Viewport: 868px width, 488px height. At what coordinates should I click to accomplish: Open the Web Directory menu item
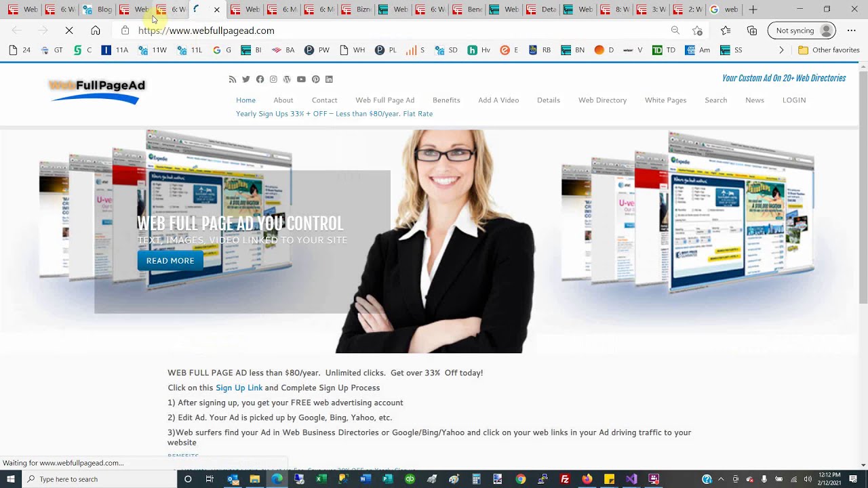[x=602, y=100]
